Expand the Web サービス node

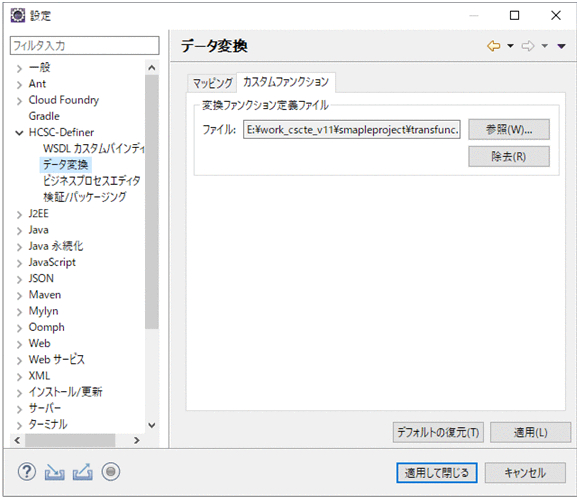(19, 361)
